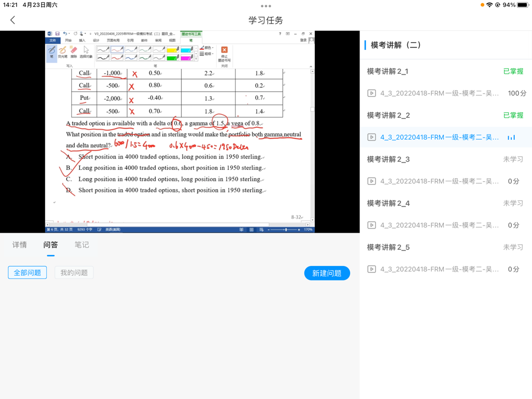Click play icon of the highlighted 2_2 video
The height and width of the screenshot is (399, 532).
pyautogui.click(x=371, y=137)
